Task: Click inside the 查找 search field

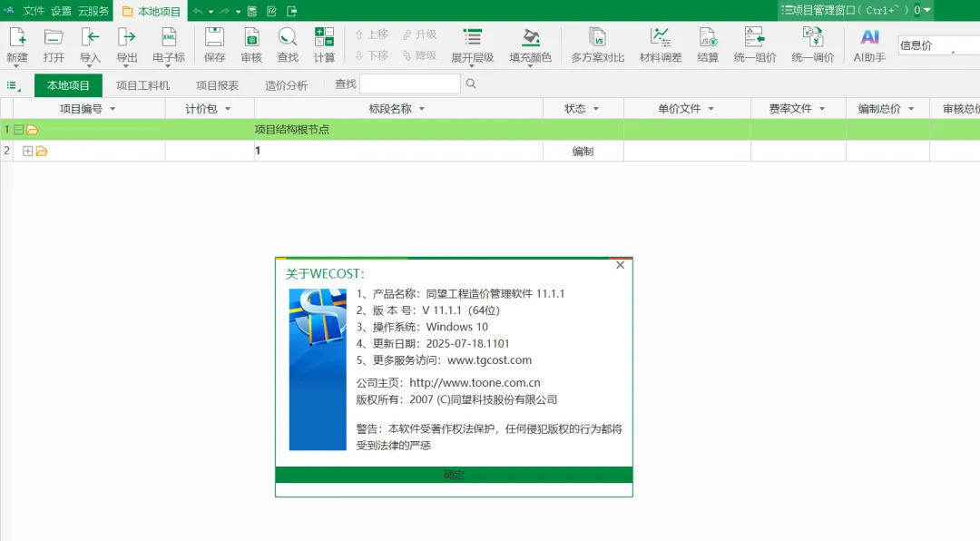Action: [410, 84]
